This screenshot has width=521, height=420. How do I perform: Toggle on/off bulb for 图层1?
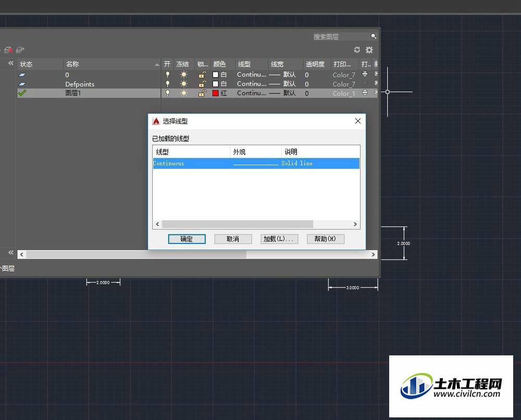[167, 93]
